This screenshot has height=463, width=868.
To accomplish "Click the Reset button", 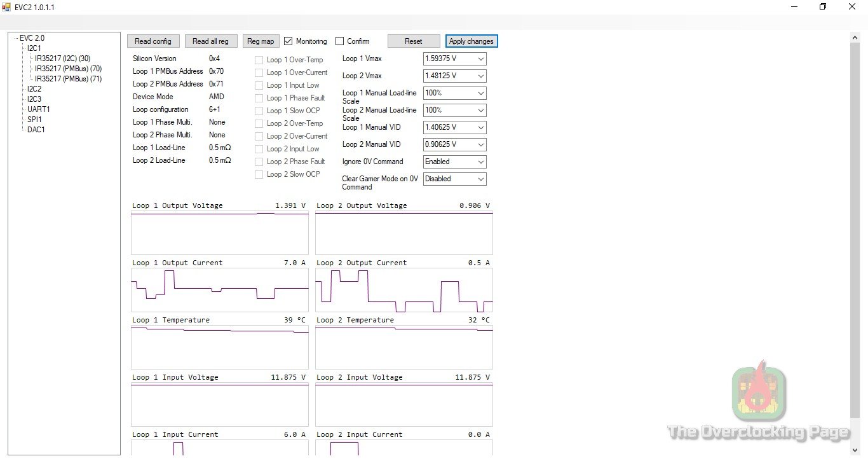I will pos(413,41).
